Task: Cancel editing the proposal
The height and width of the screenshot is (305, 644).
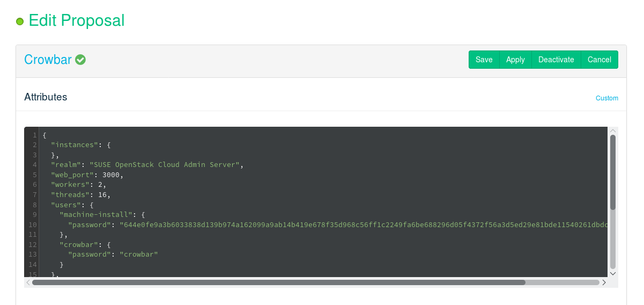Action: (599, 60)
